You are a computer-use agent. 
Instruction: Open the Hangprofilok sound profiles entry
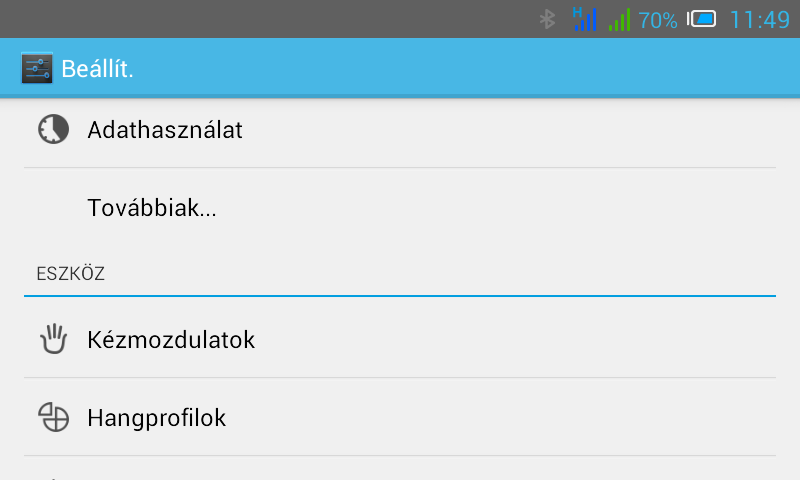(400, 417)
